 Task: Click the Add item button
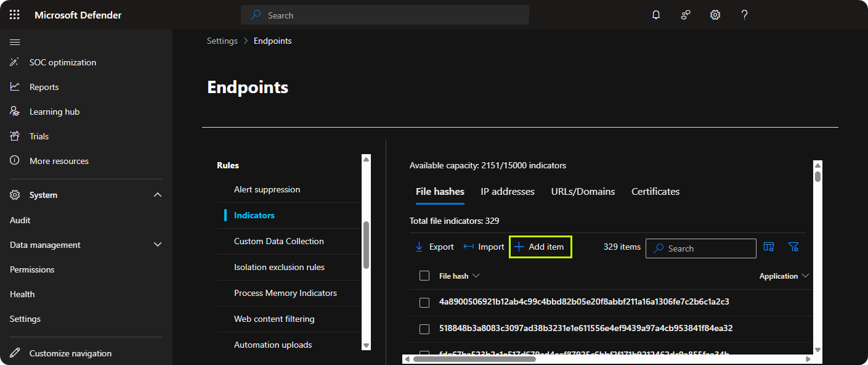pyautogui.click(x=540, y=247)
